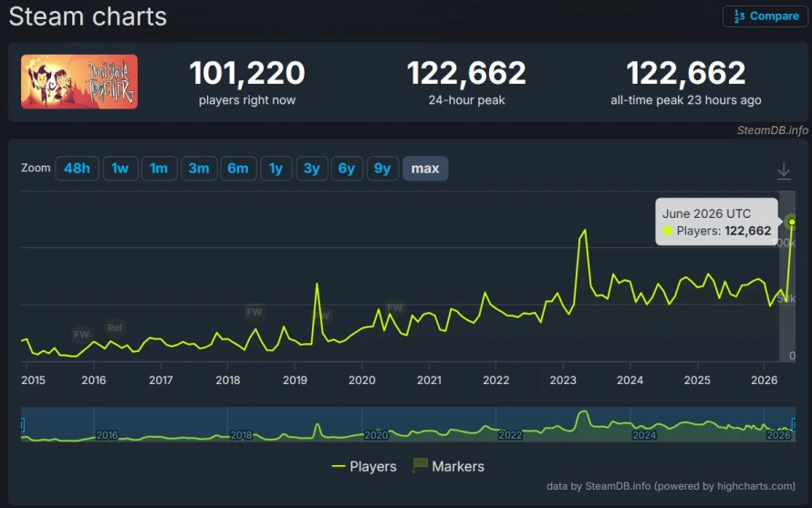This screenshot has width=812, height=508.
Task: Select the 3y zoom range
Action: click(x=312, y=169)
